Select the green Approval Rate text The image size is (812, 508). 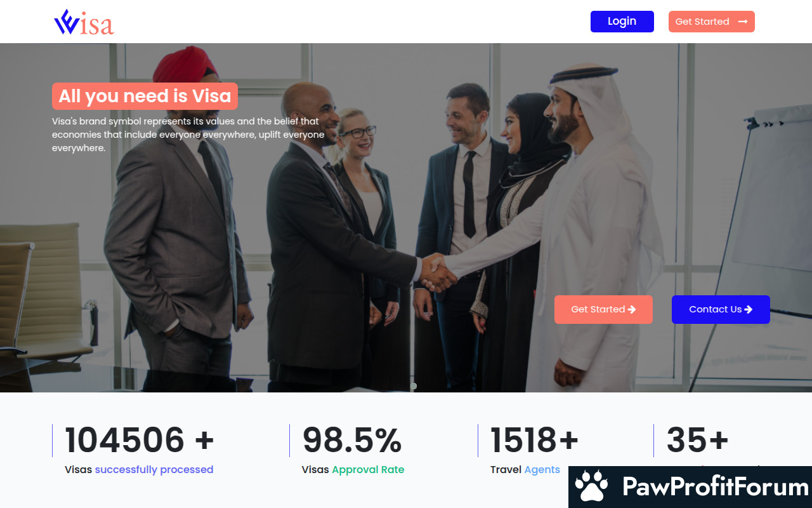(x=368, y=470)
